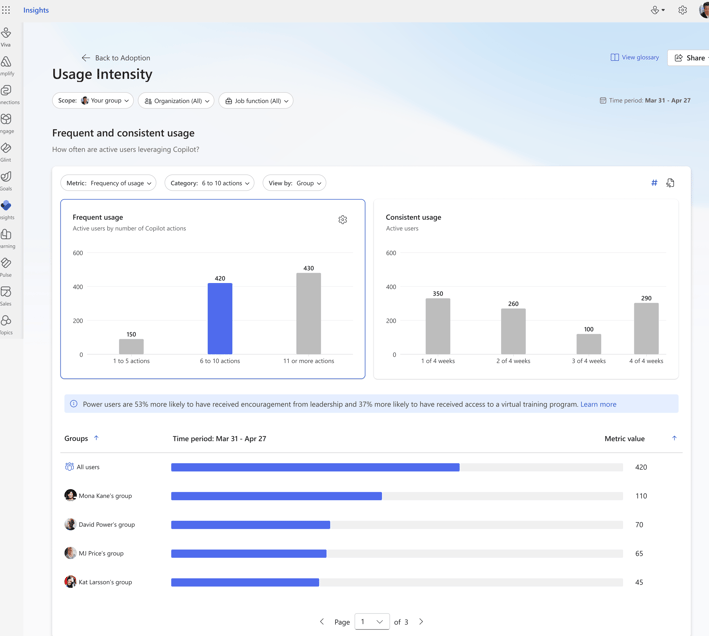Select the blue 6 to 10 actions bar
This screenshot has height=636, width=709.
point(220,319)
